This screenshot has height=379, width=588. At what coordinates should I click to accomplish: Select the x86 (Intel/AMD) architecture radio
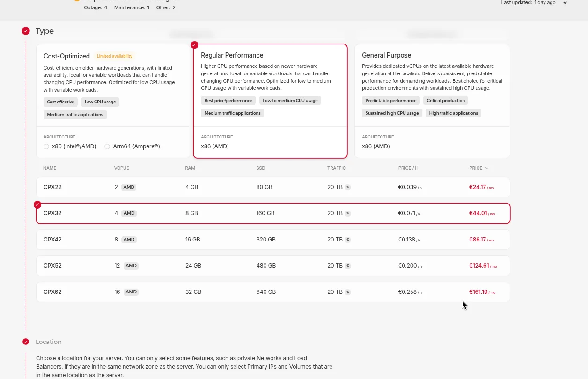(x=46, y=146)
